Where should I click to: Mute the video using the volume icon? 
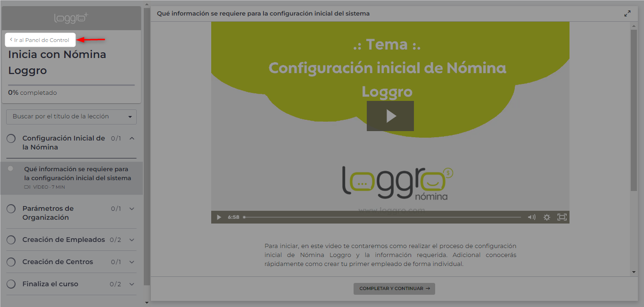[531, 217]
